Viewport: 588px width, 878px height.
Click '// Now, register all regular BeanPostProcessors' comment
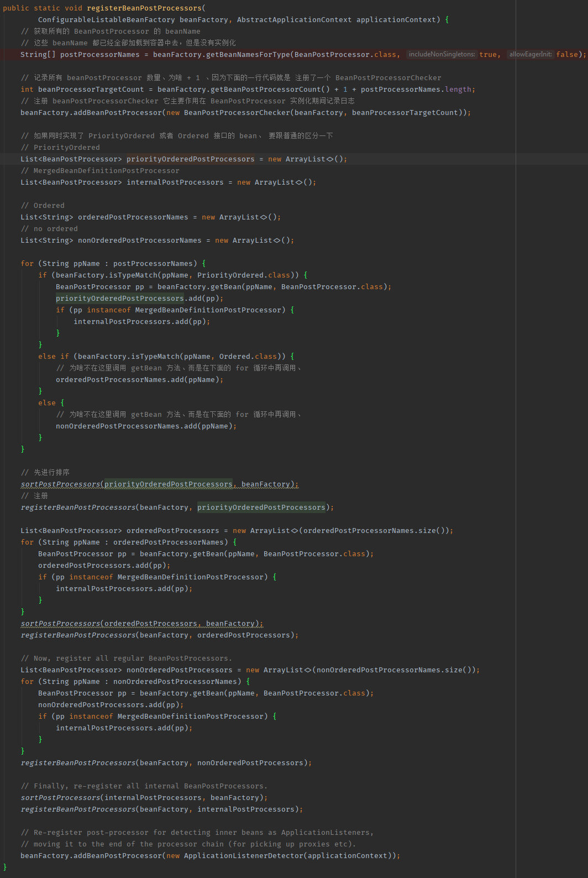(x=127, y=658)
